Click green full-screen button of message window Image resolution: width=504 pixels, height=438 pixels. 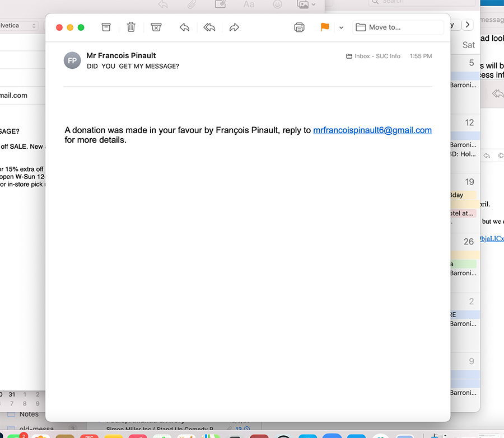click(x=81, y=27)
